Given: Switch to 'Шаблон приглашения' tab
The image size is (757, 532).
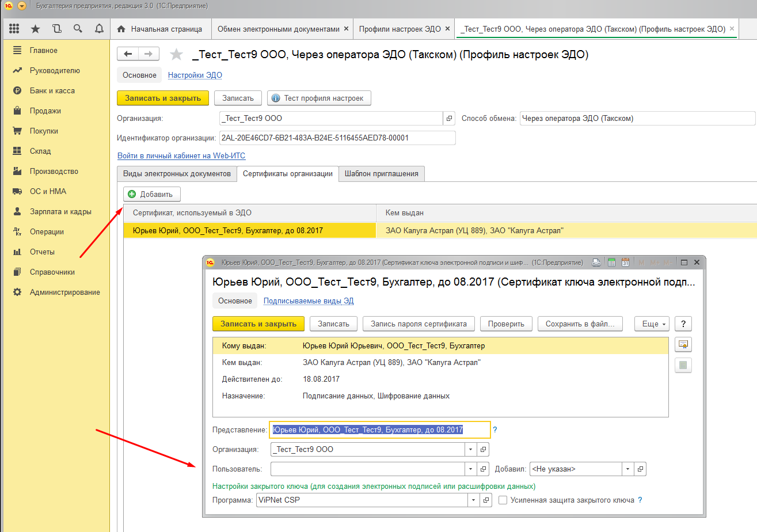Looking at the screenshot, I should point(382,173).
